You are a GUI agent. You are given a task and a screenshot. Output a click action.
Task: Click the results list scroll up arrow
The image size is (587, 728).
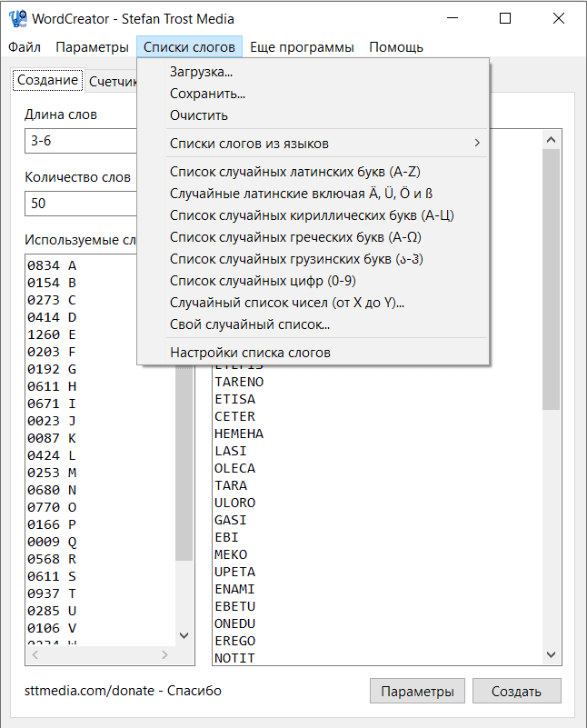pos(552,140)
